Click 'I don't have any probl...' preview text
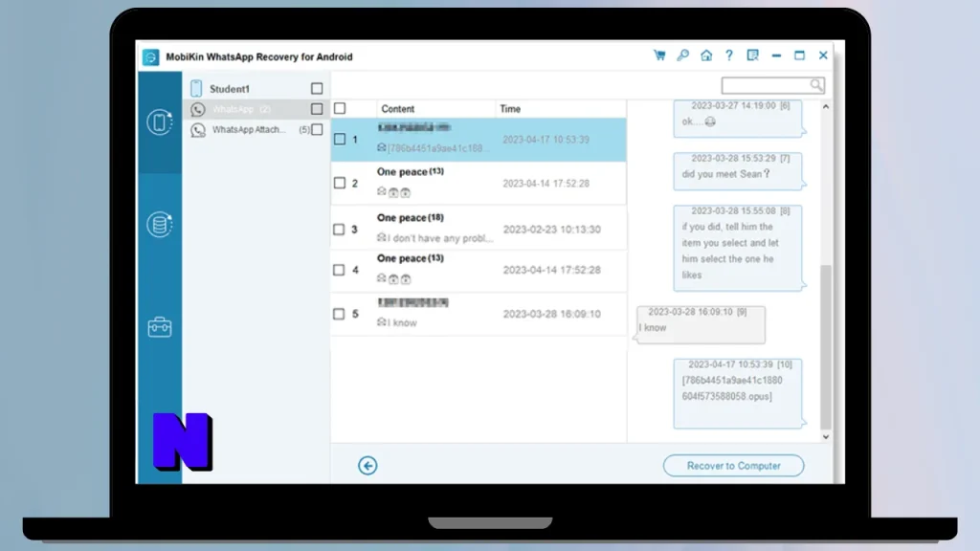980x551 pixels. tap(440, 238)
